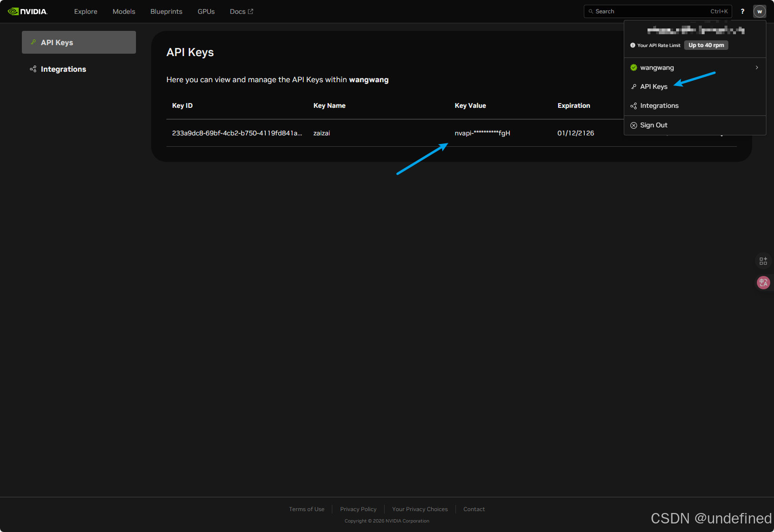Click the grid extension icon at right edge
Image resolution: width=774 pixels, height=532 pixels.
763,261
